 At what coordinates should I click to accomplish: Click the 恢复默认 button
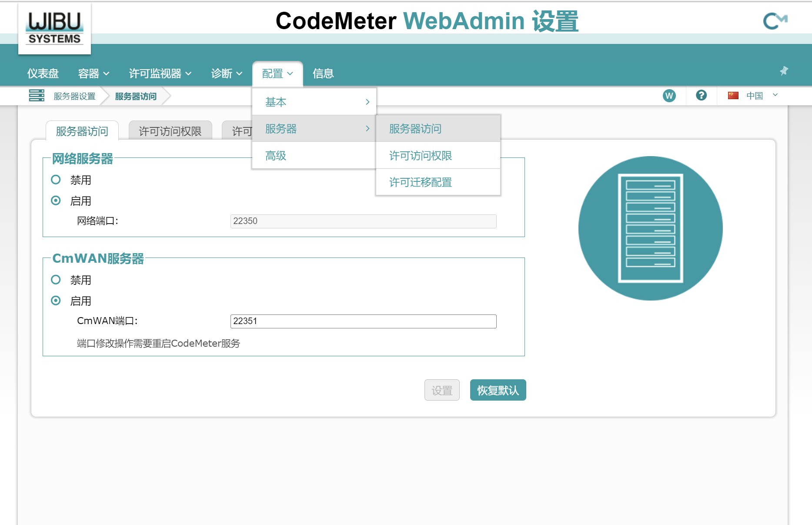(x=498, y=390)
